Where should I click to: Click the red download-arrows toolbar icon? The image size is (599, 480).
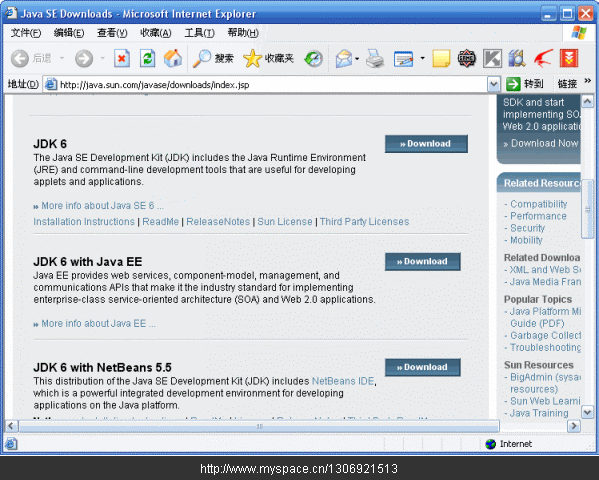click(569, 58)
